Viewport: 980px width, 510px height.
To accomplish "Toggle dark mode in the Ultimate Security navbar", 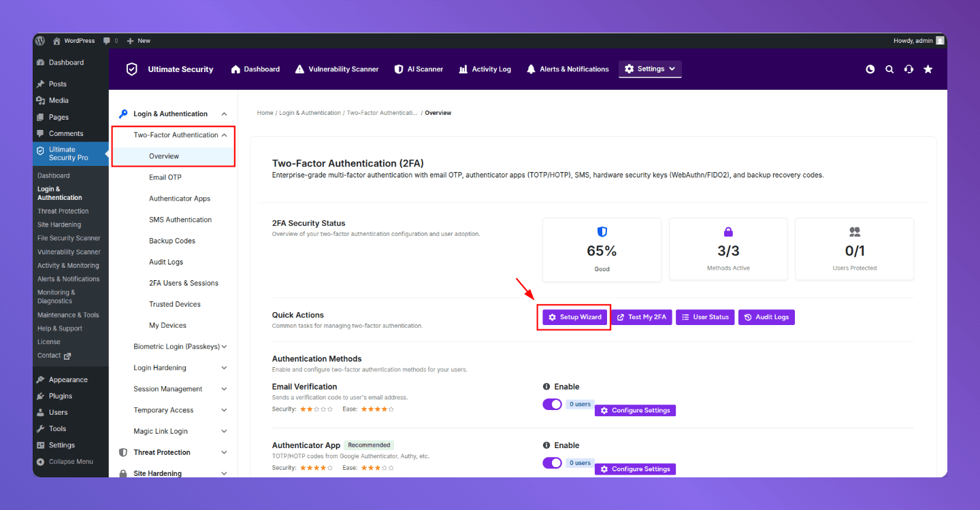I will (870, 69).
